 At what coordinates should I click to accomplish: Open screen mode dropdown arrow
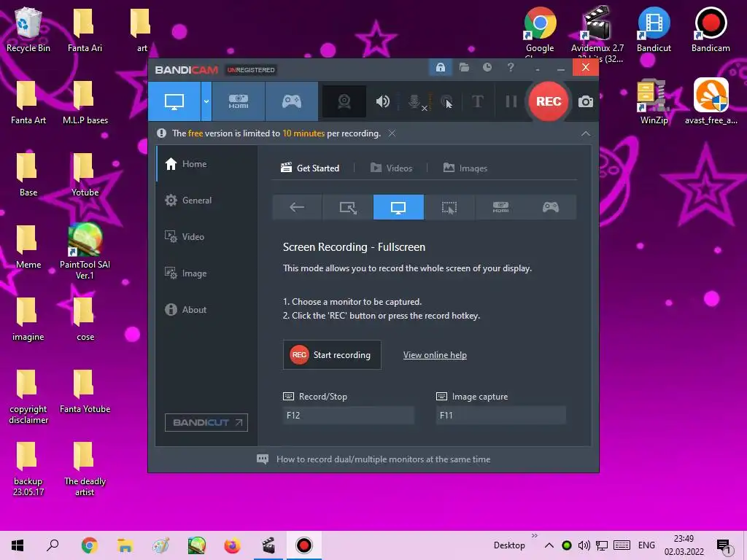coord(206,101)
